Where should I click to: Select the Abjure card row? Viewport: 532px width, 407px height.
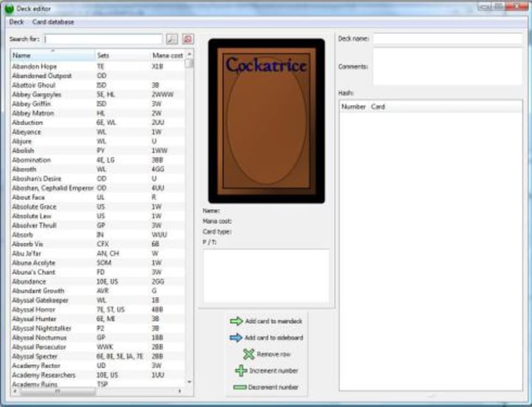pos(98,141)
